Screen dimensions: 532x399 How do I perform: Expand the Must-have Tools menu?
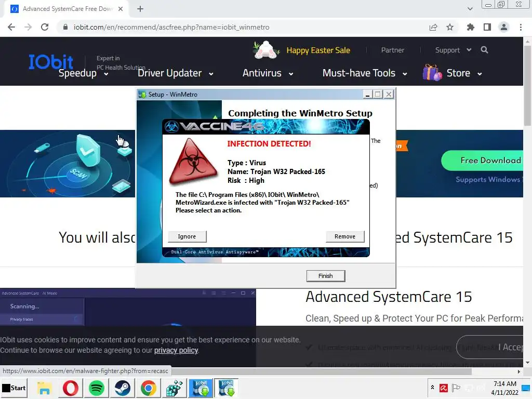click(x=365, y=73)
